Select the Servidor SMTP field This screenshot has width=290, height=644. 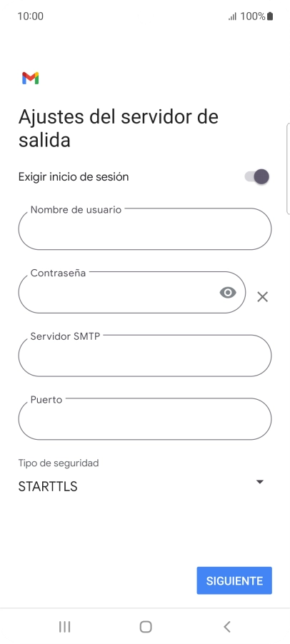[145, 356]
